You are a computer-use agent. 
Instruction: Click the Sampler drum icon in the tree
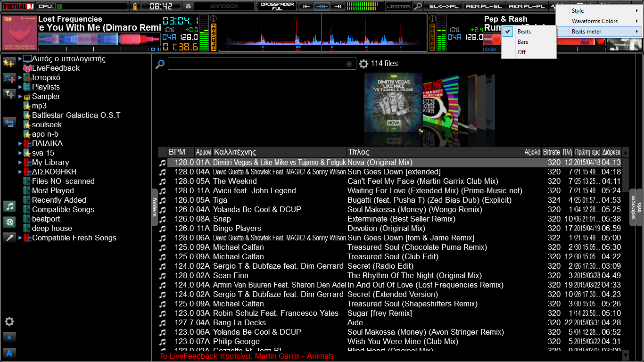click(x=27, y=97)
